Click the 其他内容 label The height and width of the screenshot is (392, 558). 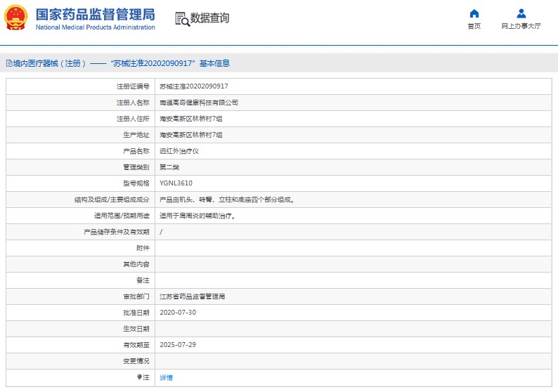click(136, 264)
